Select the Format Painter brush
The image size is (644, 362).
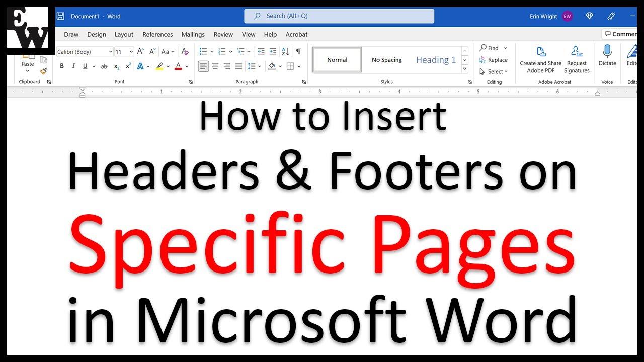point(44,71)
